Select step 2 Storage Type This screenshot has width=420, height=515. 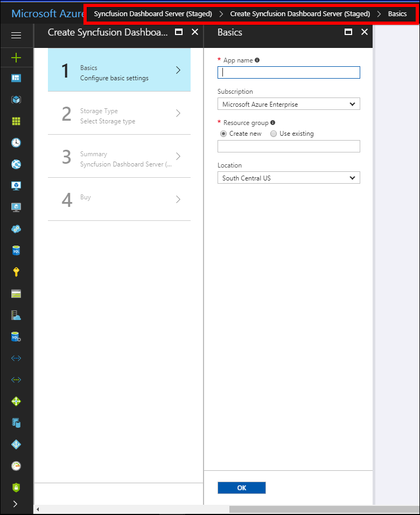point(119,113)
